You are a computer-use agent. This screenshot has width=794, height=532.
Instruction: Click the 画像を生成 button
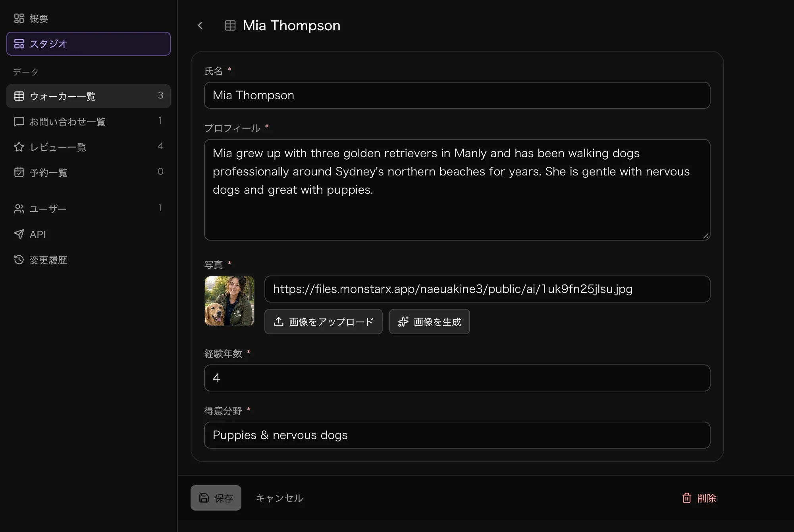click(430, 322)
